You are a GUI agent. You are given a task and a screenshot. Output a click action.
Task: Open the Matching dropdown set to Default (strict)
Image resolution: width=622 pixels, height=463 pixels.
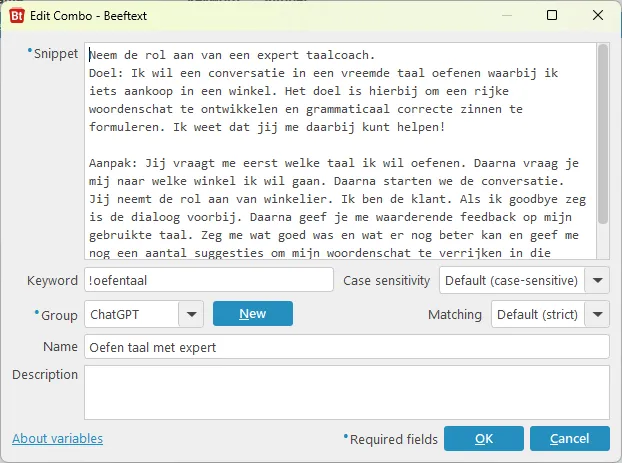(550, 314)
